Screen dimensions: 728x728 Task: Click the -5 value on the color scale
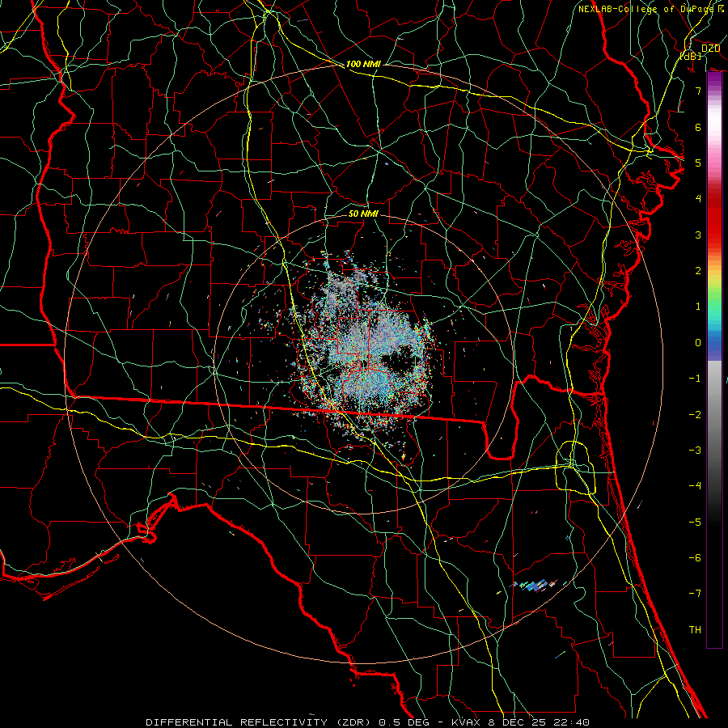(x=695, y=522)
